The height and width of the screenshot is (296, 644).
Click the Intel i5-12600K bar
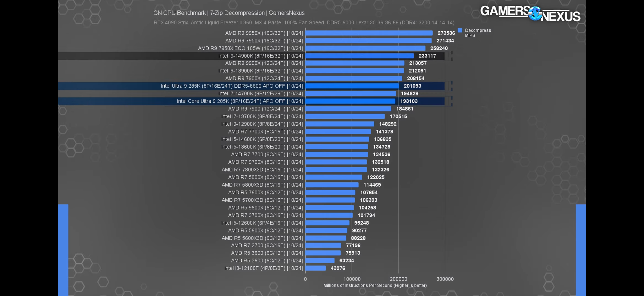tap(327, 223)
